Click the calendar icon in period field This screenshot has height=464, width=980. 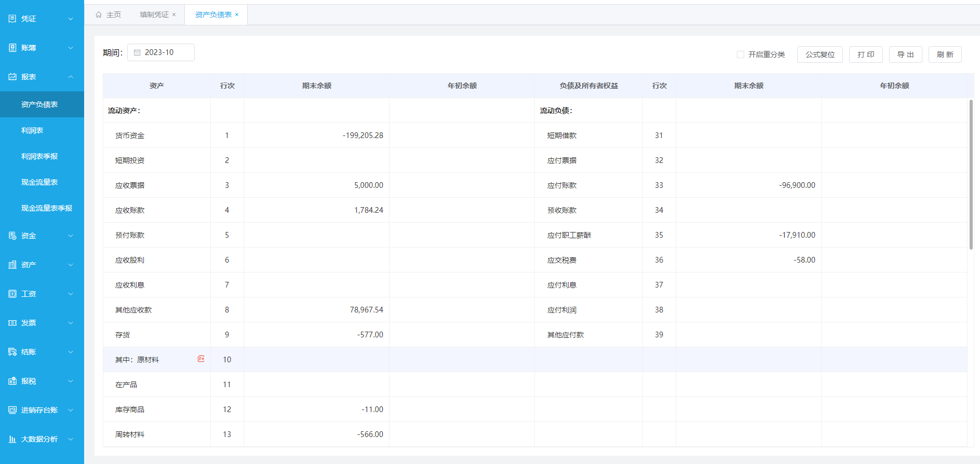tap(137, 52)
